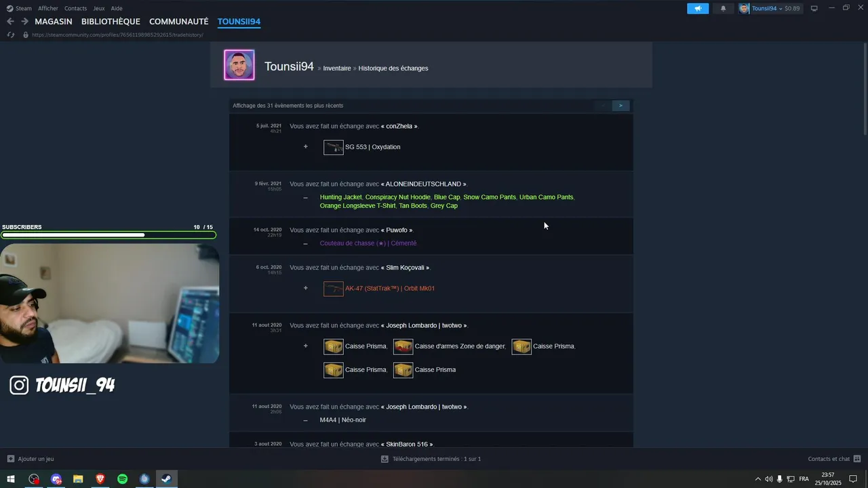
Task: Click the Orange Longsleeve T-Shirt item
Action: (x=357, y=206)
